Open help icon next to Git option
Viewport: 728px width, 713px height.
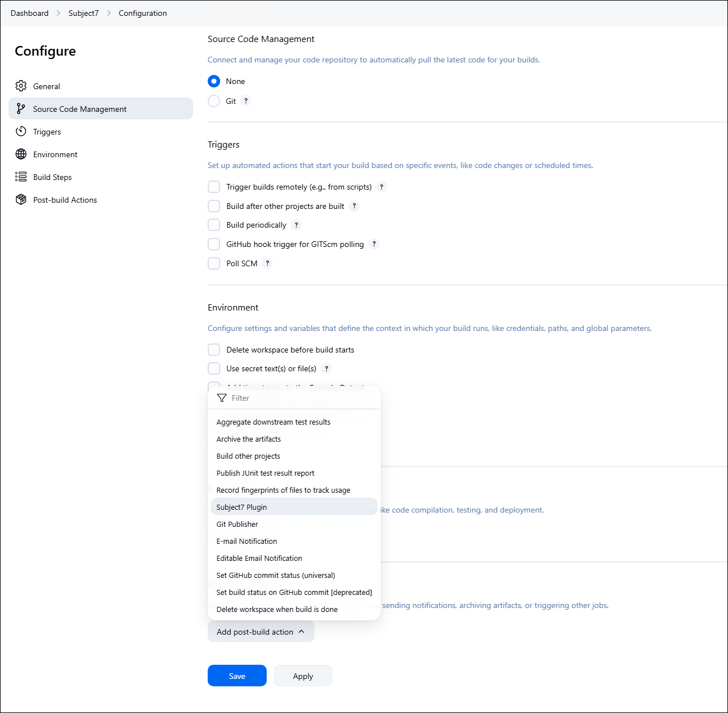(x=246, y=101)
